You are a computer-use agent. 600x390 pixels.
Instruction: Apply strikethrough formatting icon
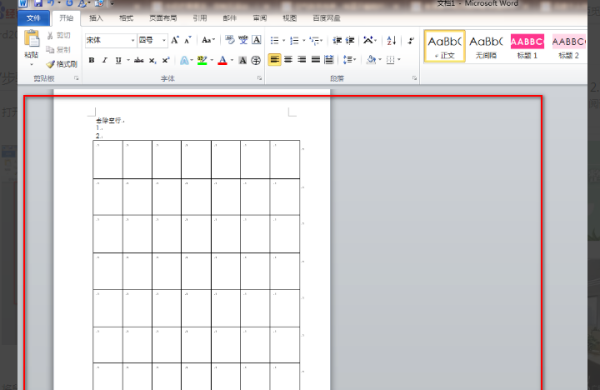[x=139, y=60]
